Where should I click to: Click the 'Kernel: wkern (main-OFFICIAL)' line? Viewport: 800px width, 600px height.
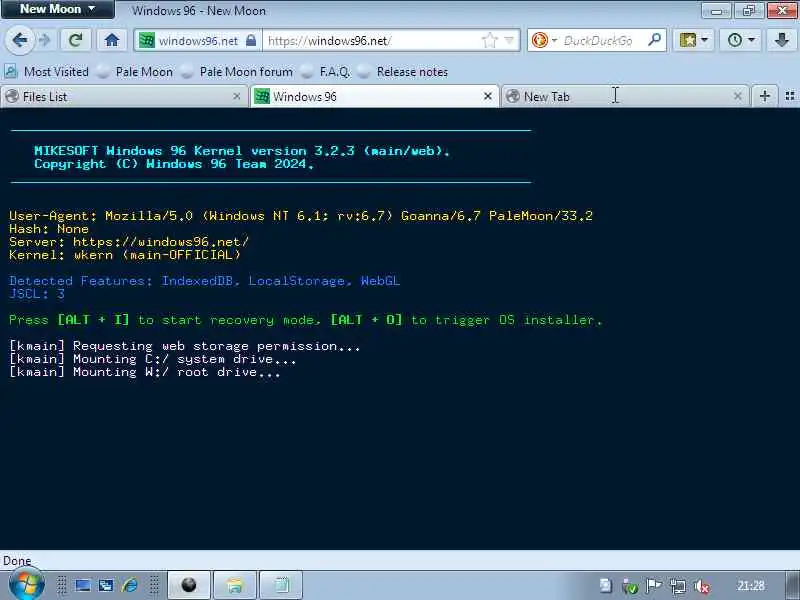click(124, 255)
